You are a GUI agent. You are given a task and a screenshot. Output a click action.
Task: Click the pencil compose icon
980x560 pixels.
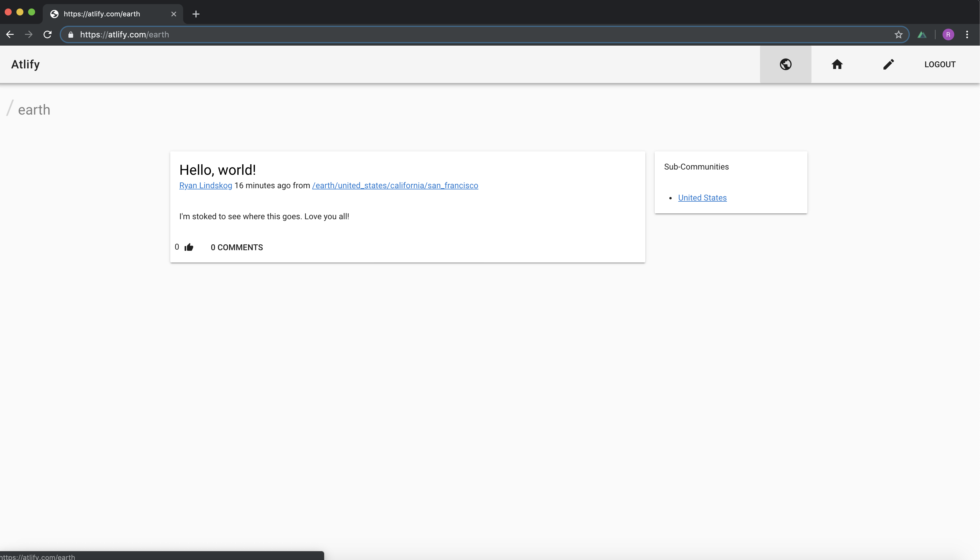(x=888, y=64)
